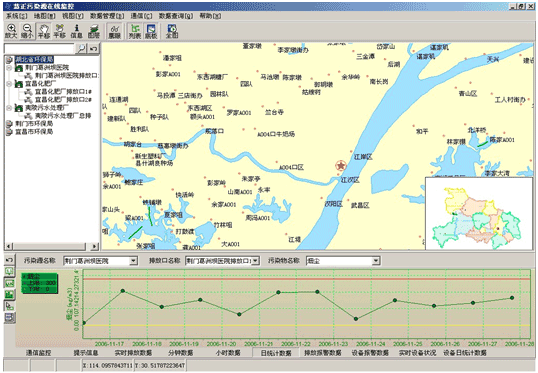Toggle the 列表 list panel button
This screenshot has width=538, height=373.
[135, 31]
